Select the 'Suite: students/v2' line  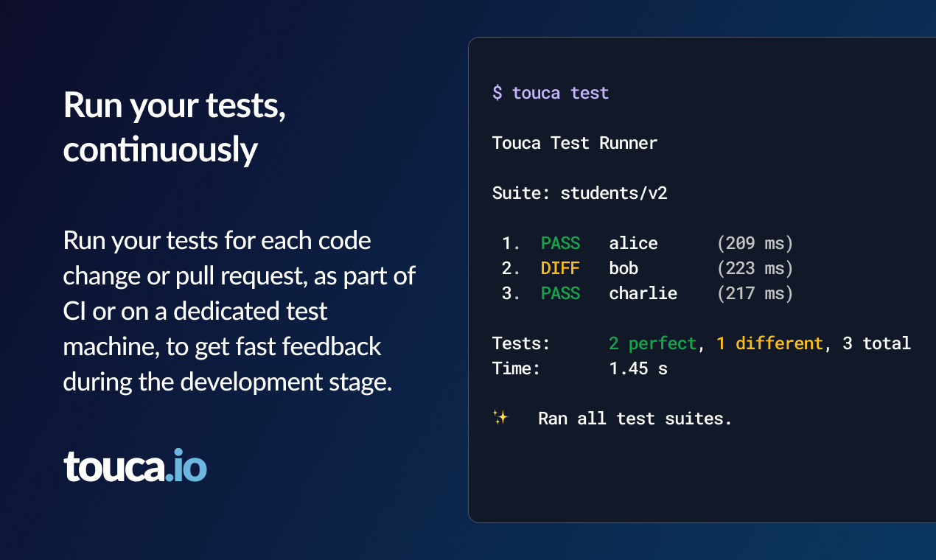coord(579,193)
